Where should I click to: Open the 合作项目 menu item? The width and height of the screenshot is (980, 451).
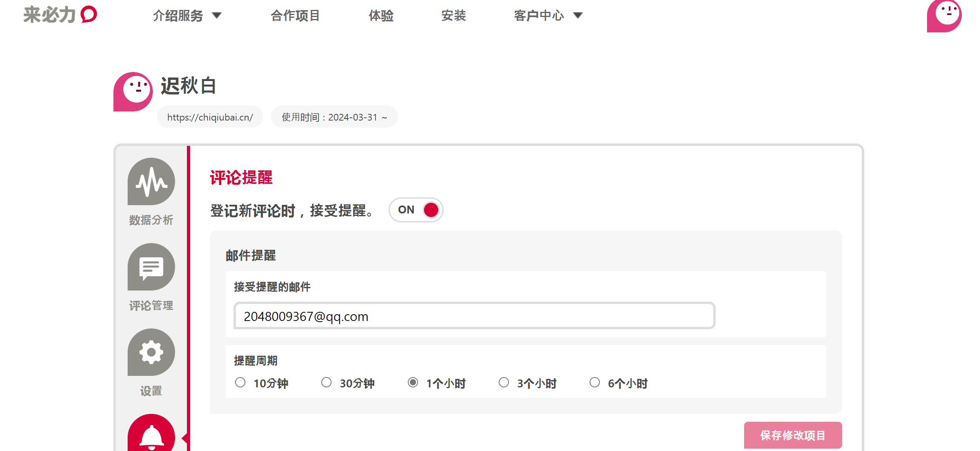(x=295, y=16)
